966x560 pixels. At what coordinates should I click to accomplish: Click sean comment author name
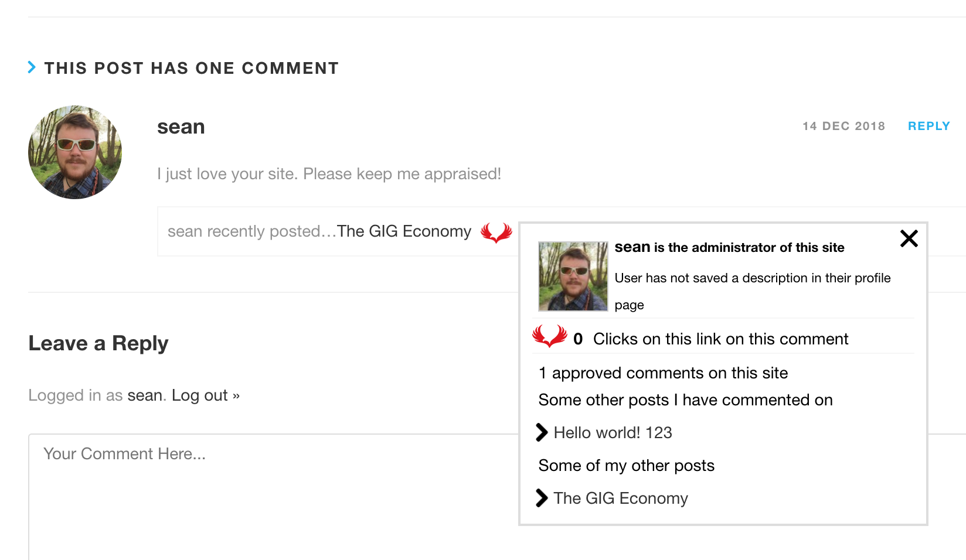tap(181, 127)
